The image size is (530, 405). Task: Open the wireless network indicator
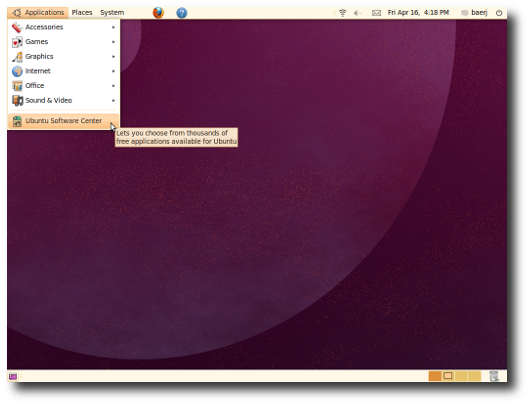[342, 13]
